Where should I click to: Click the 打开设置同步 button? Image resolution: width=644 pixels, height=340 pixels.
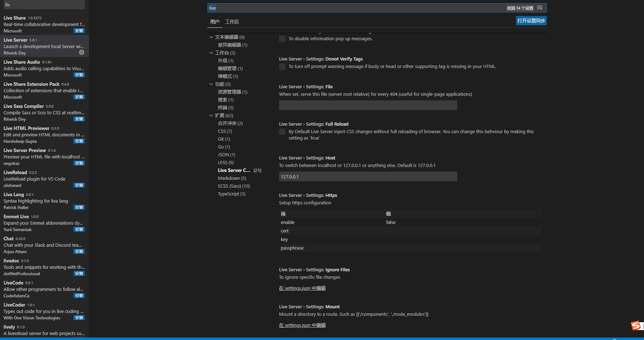tap(531, 21)
